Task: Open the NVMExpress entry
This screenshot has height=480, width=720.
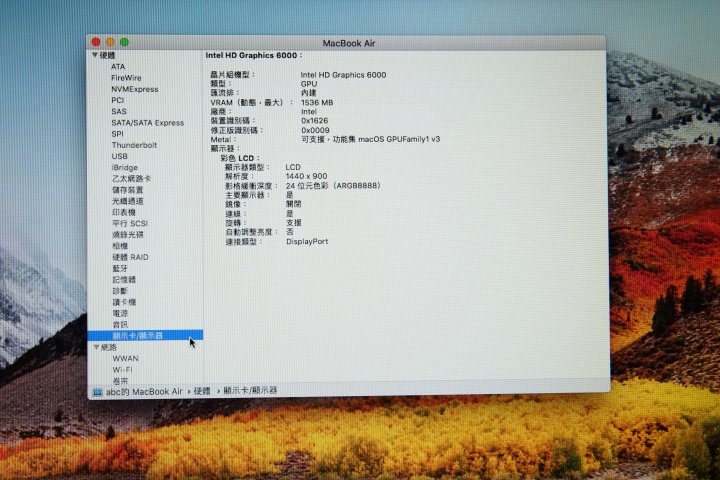Action: [135, 89]
